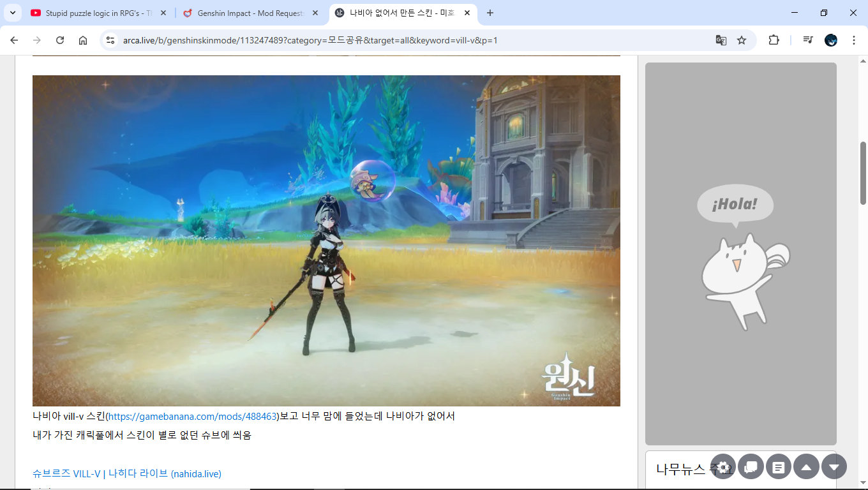This screenshot has width=868, height=490.
Task: Jump to top with floating up arrow
Action: 806,467
